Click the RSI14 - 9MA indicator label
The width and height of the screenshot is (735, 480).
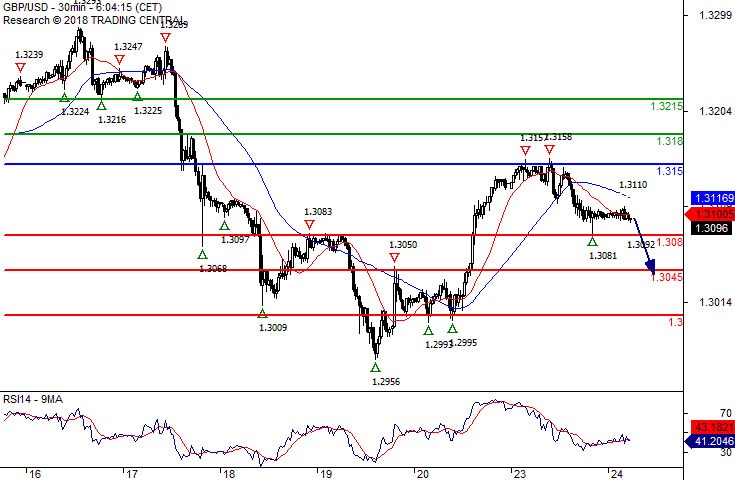tap(33, 399)
